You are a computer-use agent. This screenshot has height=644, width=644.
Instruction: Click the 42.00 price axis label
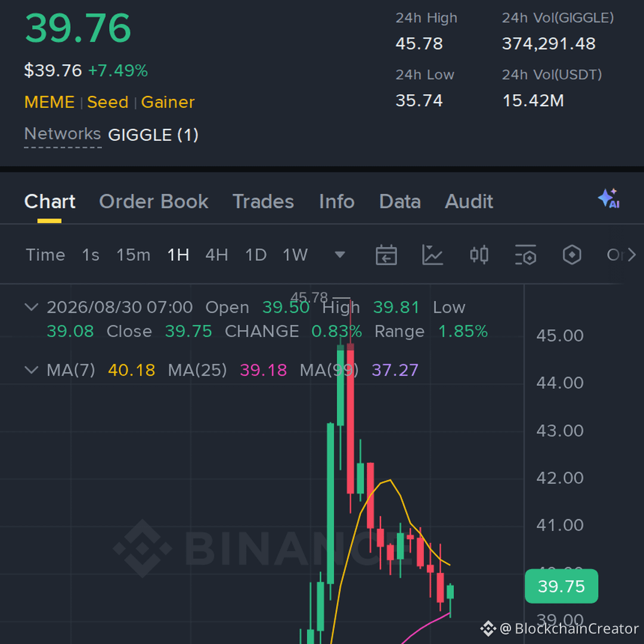tap(560, 478)
